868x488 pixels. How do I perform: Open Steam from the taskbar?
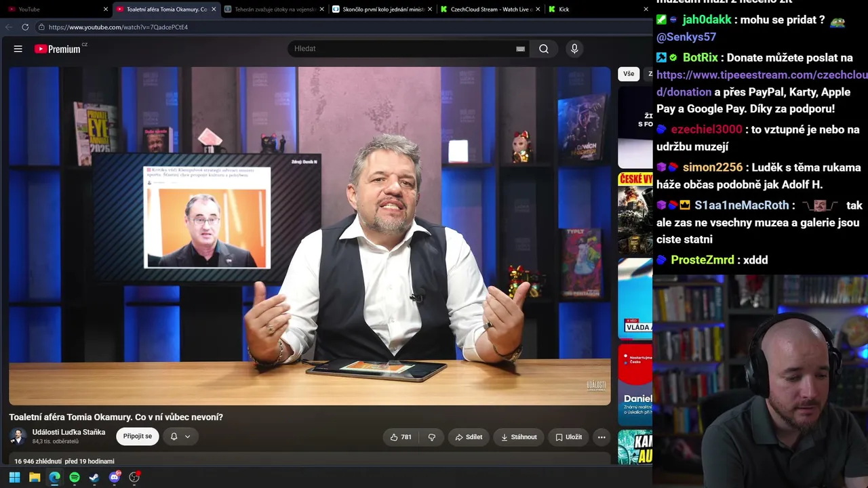(x=94, y=477)
